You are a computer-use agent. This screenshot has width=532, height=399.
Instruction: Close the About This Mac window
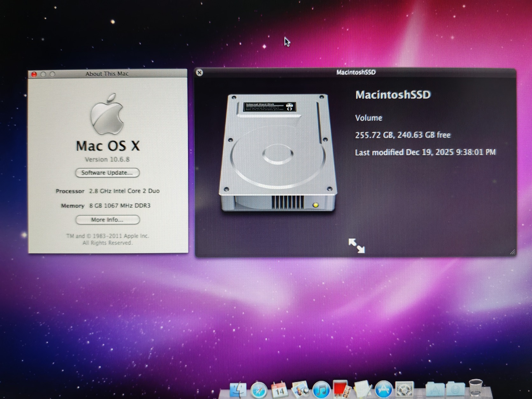tap(34, 74)
